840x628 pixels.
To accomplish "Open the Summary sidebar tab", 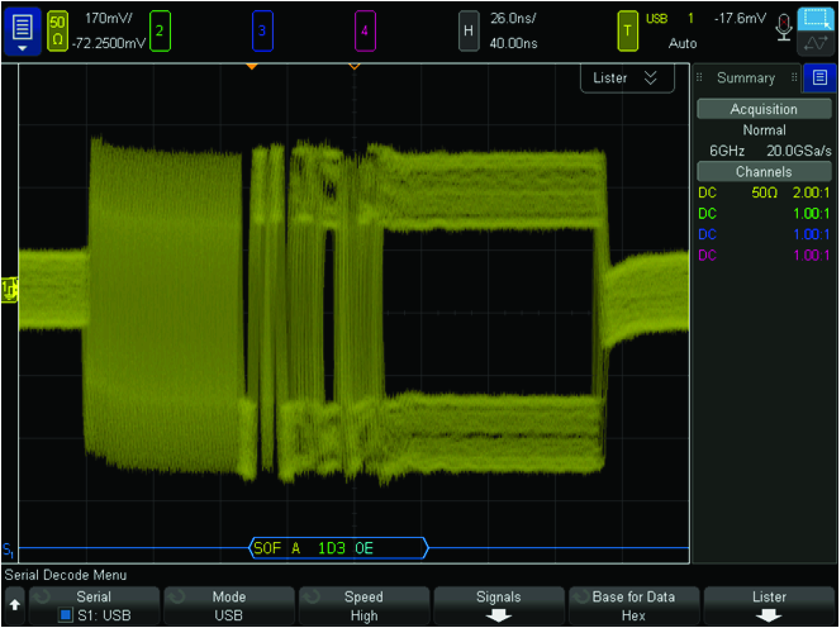I will pos(746,78).
